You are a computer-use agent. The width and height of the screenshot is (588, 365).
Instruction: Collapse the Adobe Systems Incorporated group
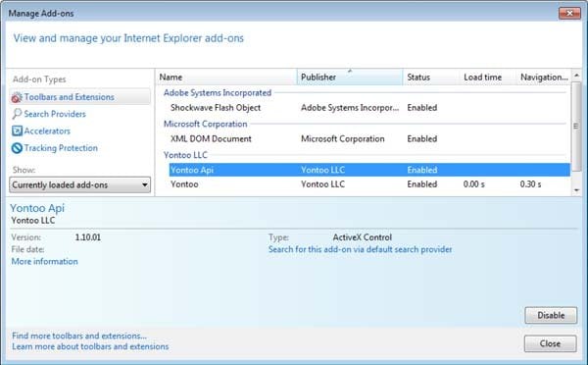(x=218, y=93)
